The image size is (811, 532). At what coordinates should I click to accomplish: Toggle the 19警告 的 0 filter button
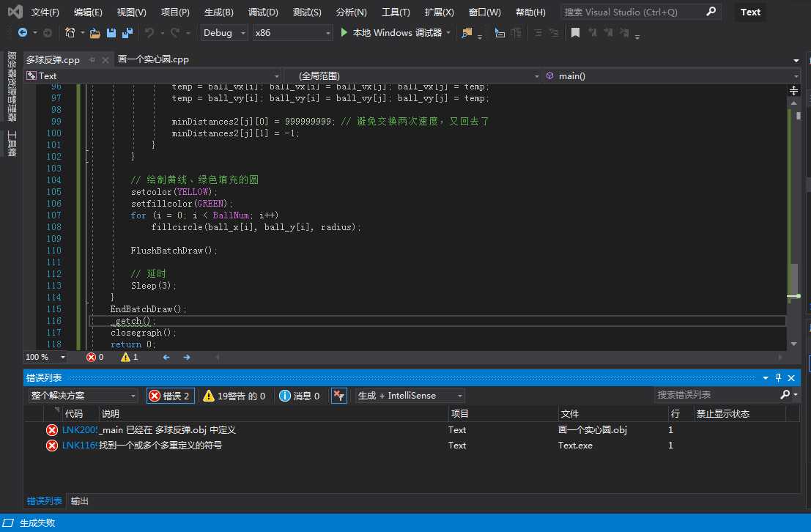click(x=234, y=396)
